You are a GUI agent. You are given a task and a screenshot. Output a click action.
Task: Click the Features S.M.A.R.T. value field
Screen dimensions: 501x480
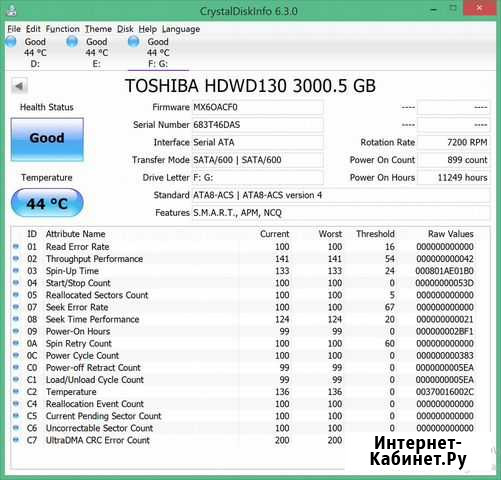tap(341, 213)
